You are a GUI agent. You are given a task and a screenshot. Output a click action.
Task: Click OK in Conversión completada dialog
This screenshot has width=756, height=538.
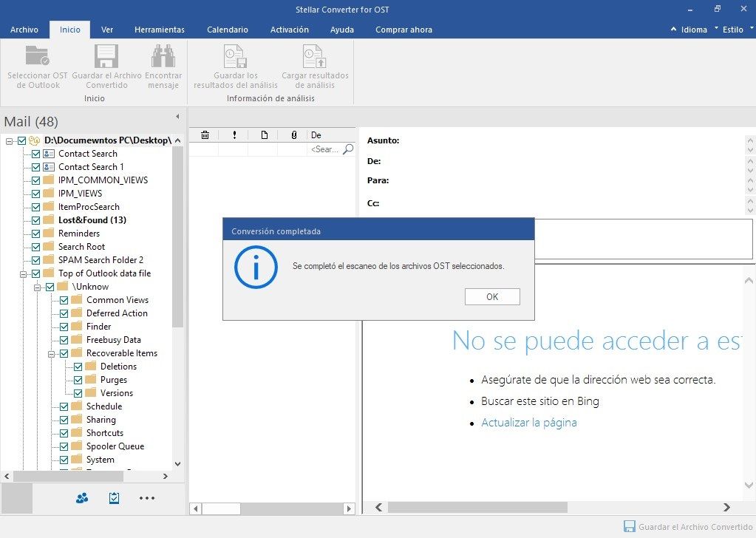coord(492,296)
